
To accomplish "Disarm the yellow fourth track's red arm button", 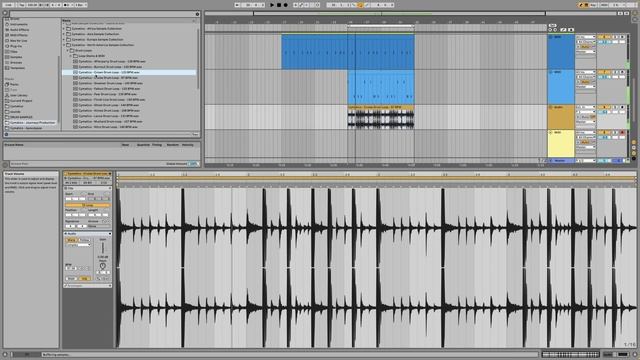I will click(622, 133).
